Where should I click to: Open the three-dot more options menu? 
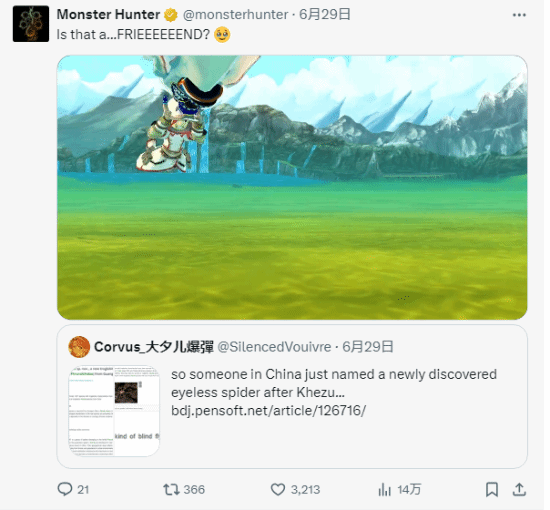pyautogui.click(x=519, y=15)
